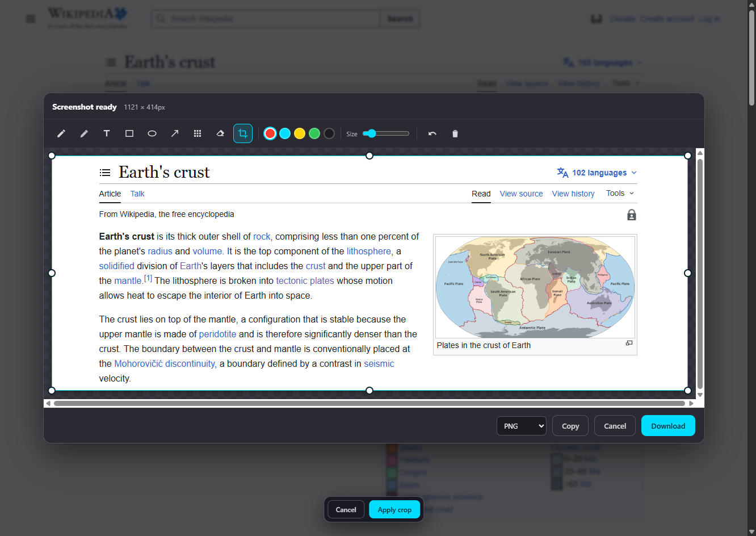
Task: Choose the yellow color swatch
Action: tap(300, 133)
